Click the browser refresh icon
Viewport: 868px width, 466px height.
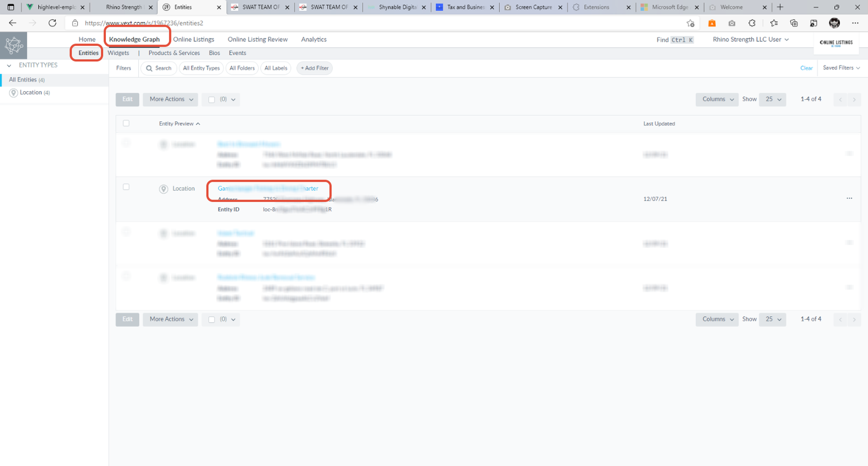pyautogui.click(x=52, y=23)
